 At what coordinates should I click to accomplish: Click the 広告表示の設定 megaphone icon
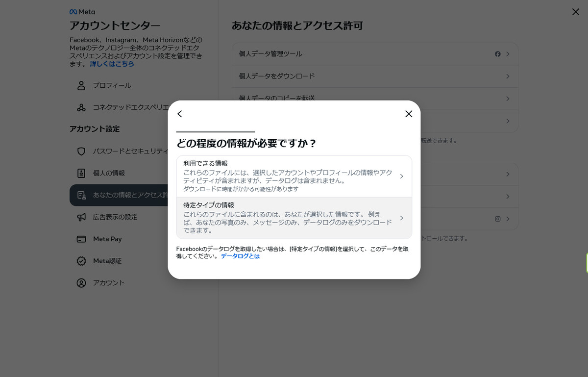point(81,217)
